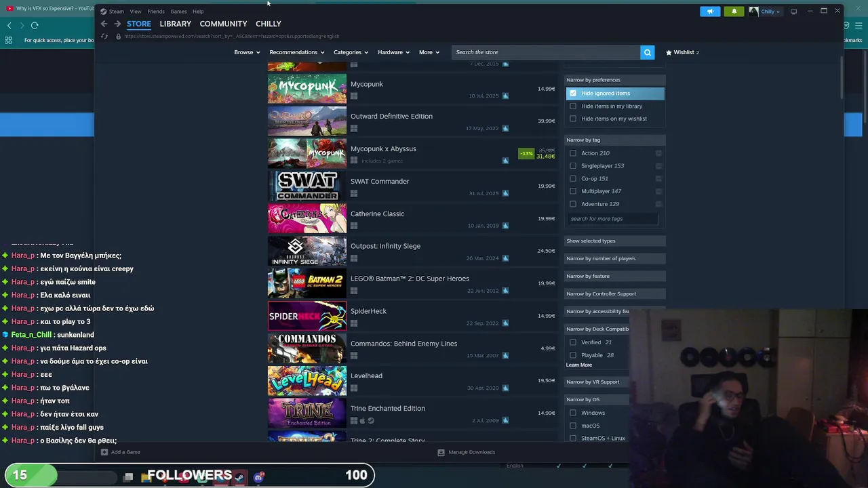Click the Steam logo in the menu bar
868x488 pixels.
(x=103, y=12)
